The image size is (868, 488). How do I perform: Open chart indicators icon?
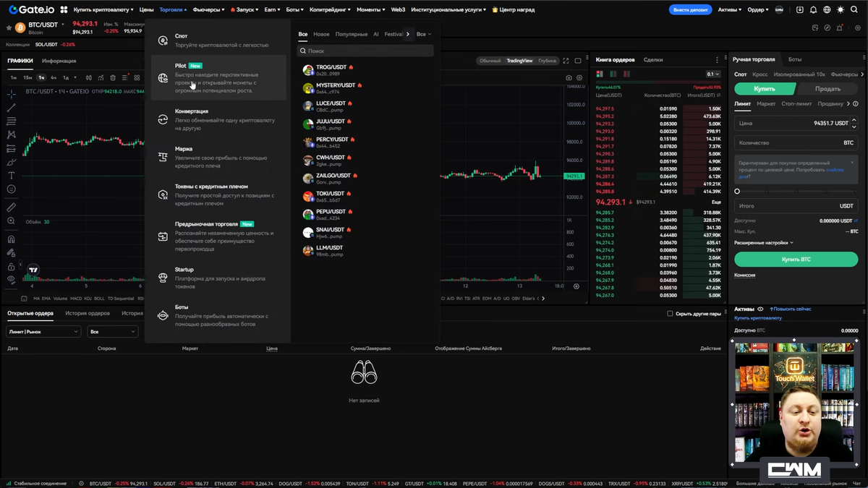click(101, 77)
